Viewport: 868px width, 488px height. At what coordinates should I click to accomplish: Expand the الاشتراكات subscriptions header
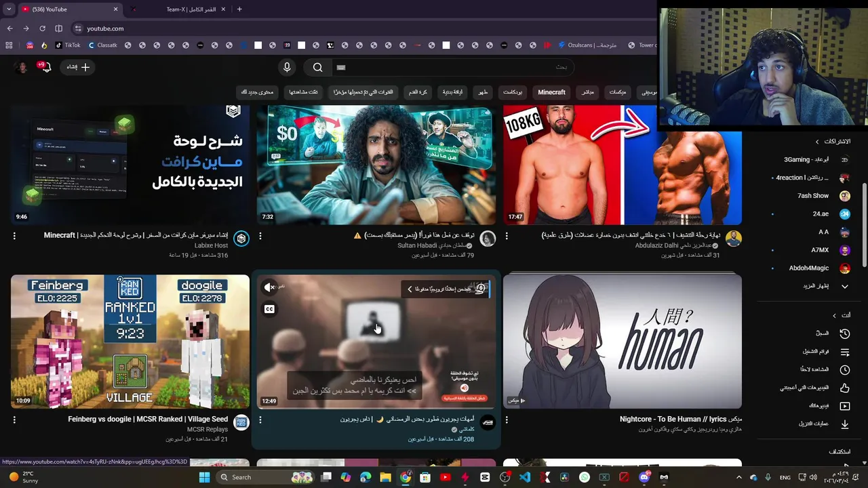pos(833,142)
